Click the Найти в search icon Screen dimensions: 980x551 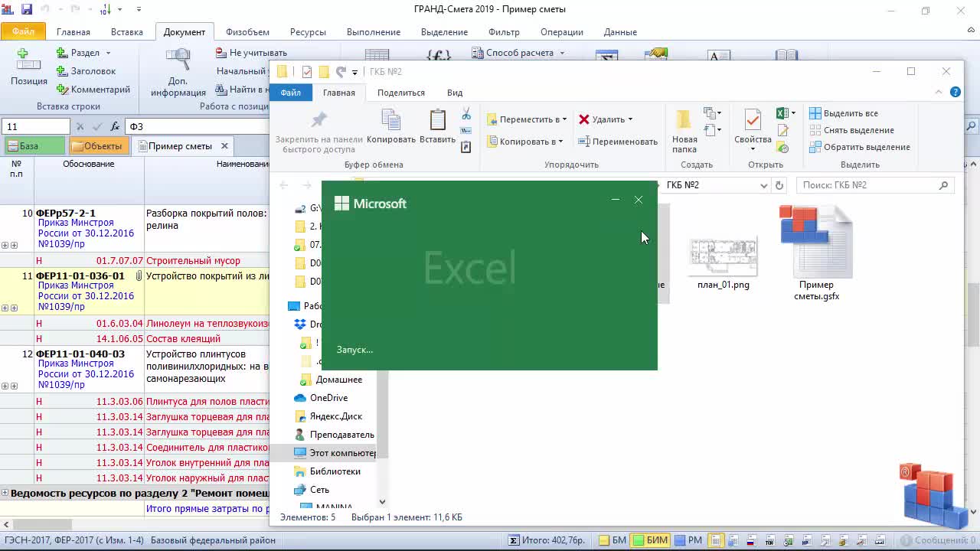221,90
